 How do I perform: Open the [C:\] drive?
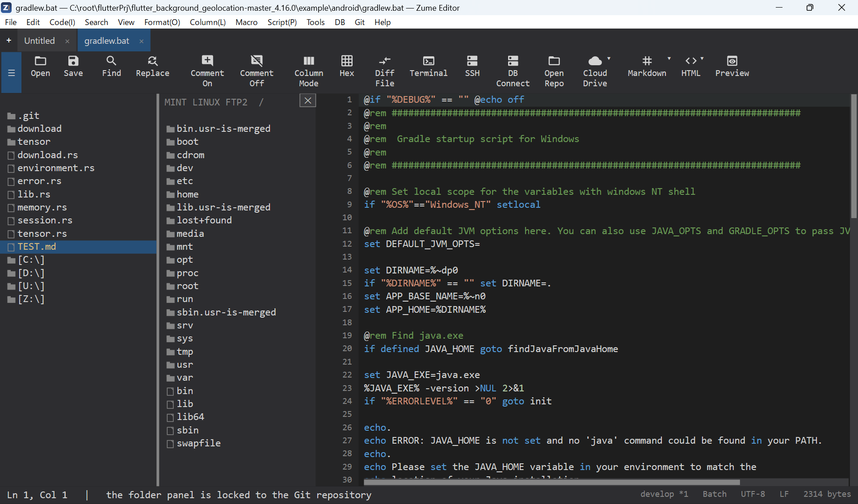pos(26,260)
